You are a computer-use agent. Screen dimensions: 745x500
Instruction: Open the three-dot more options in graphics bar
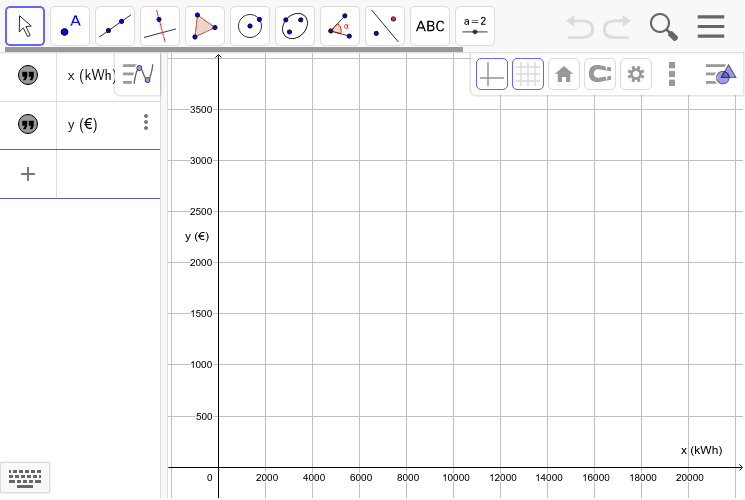(672, 74)
